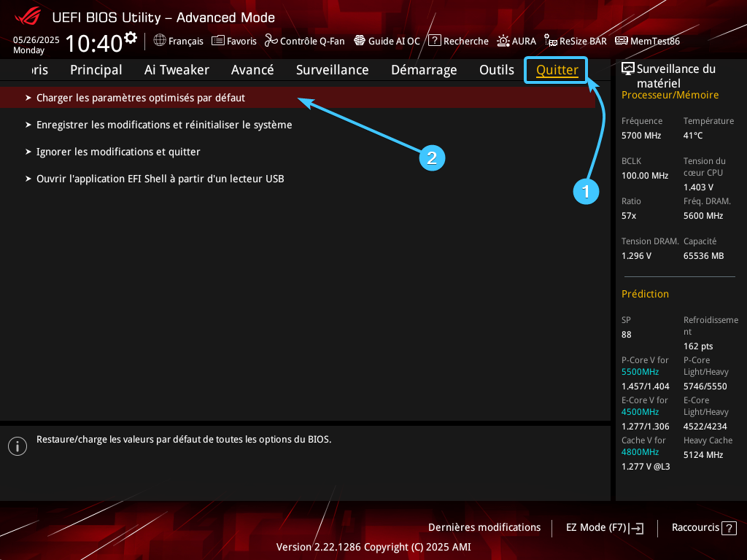Viewport: 747px width, 560px height.
Task: Open the Démarrage tab
Action: (x=424, y=70)
